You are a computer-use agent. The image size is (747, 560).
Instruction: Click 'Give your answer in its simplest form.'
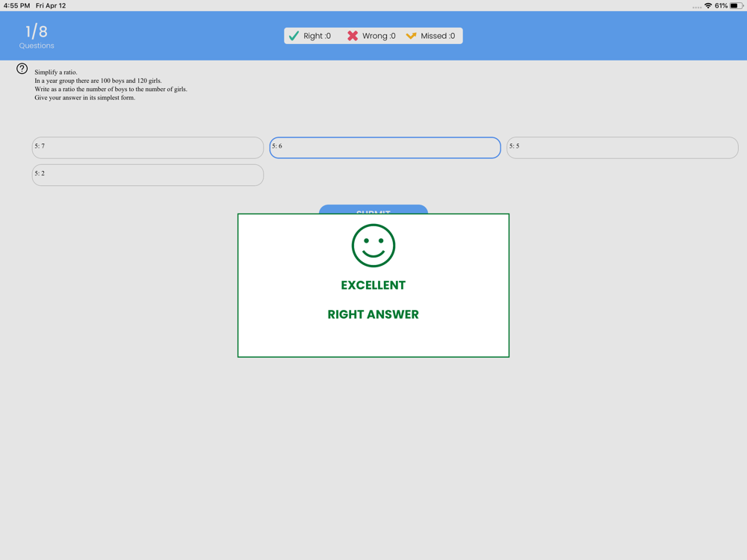click(x=85, y=98)
